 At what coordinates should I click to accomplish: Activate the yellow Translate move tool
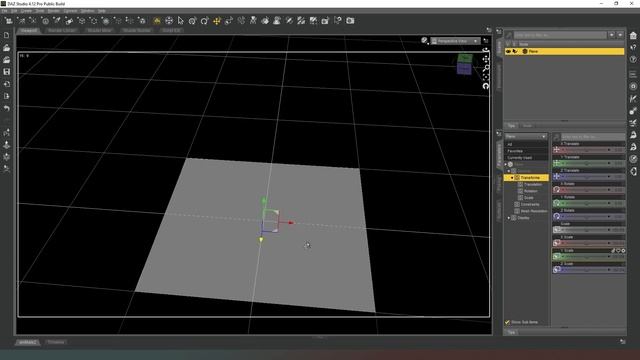point(217,20)
